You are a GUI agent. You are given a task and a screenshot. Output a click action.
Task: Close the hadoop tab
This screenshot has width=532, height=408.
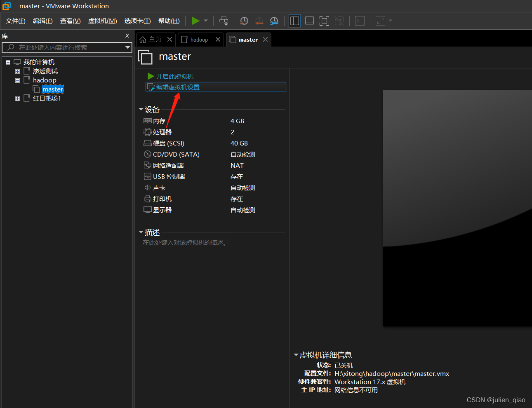click(218, 40)
